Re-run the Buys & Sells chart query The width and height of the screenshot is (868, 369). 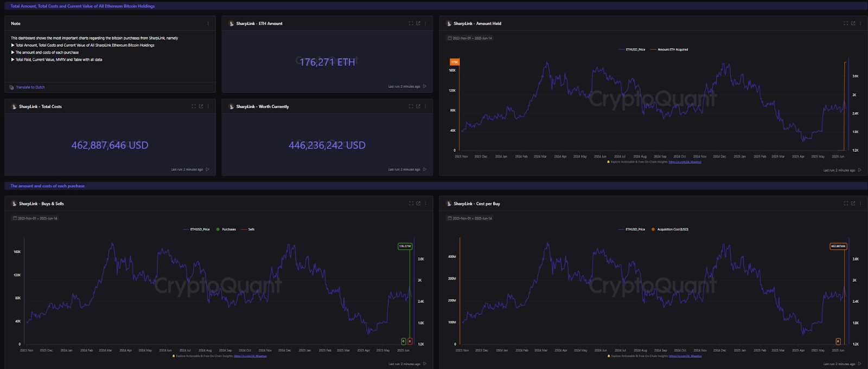point(425,364)
